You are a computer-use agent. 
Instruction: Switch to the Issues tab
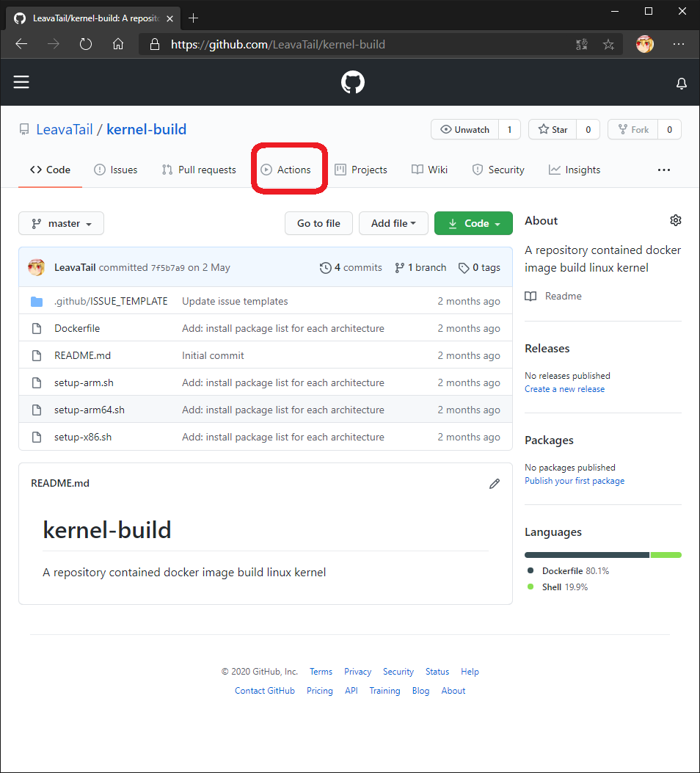click(116, 170)
